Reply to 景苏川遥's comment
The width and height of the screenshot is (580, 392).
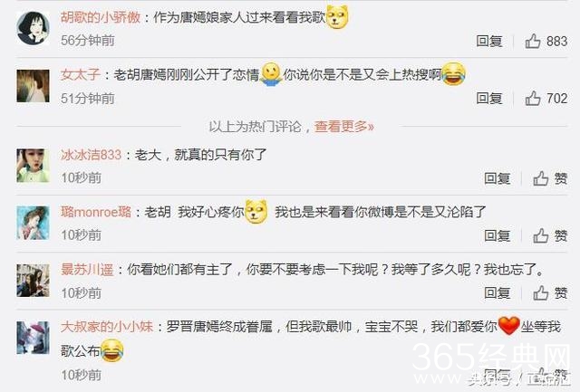tap(498, 293)
